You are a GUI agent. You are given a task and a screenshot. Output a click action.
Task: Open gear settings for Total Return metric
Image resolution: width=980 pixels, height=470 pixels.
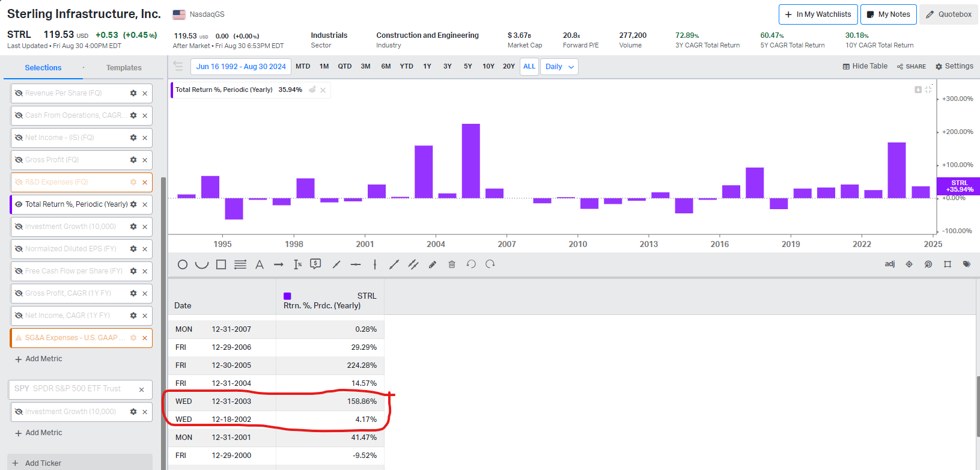point(133,204)
